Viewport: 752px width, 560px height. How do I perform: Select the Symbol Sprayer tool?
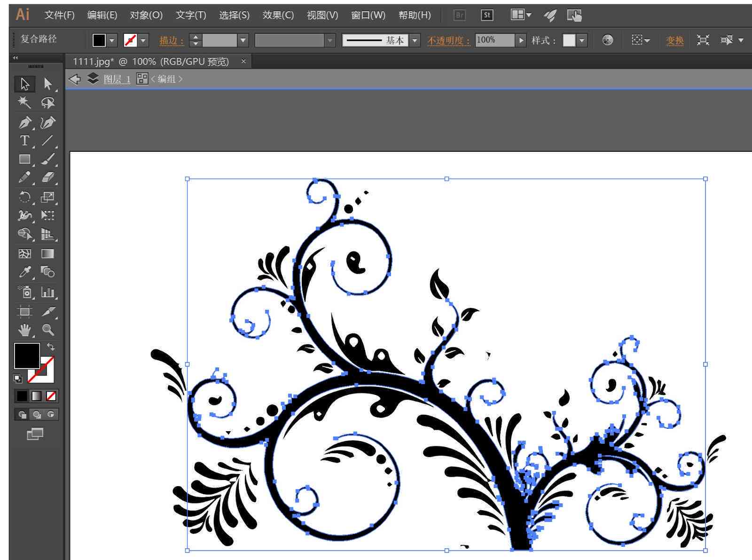(24, 292)
